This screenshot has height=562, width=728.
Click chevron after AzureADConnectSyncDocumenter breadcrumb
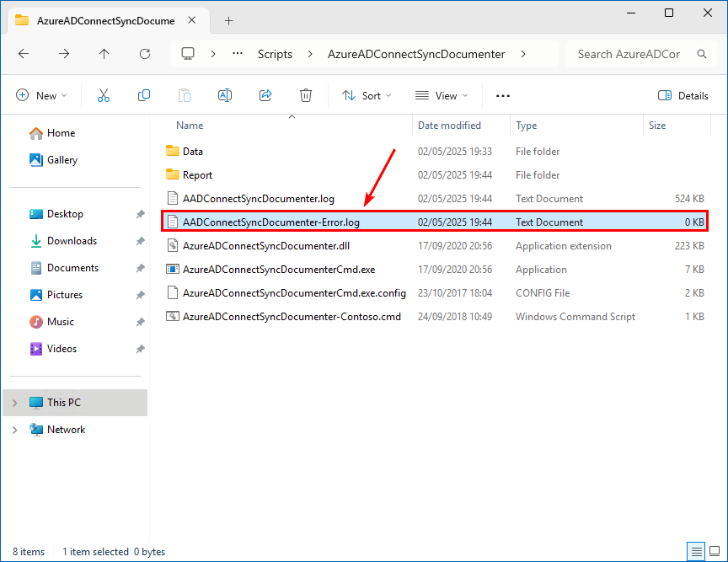pos(523,54)
